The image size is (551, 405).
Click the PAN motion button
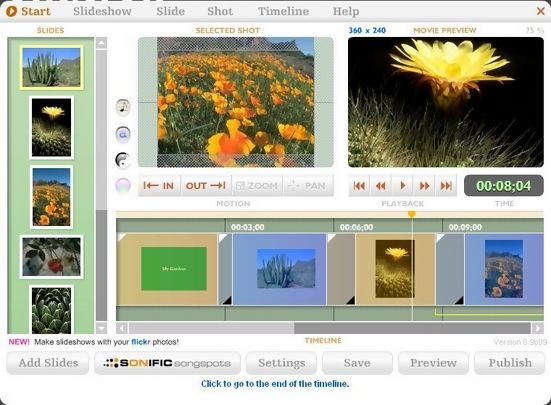(308, 185)
